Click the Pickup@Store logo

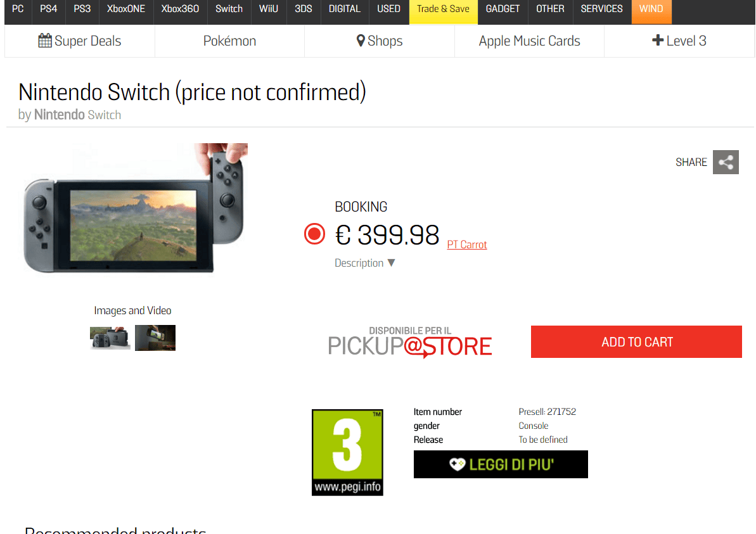(x=410, y=342)
